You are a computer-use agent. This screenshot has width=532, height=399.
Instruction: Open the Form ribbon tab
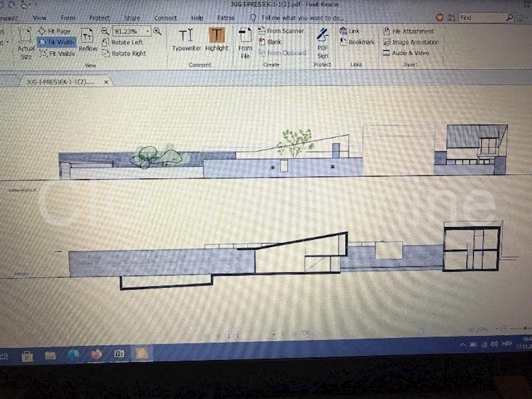[x=68, y=18]
